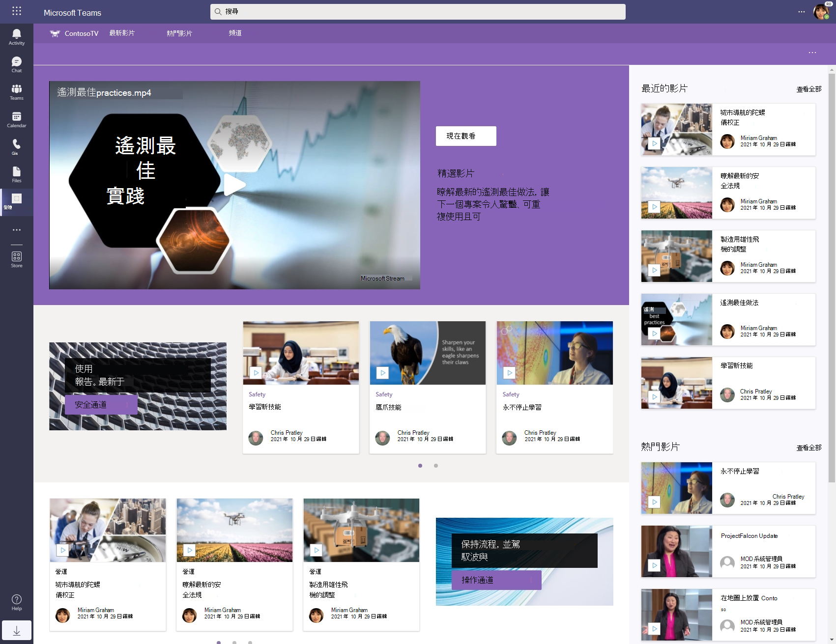Click the search box

418,12
